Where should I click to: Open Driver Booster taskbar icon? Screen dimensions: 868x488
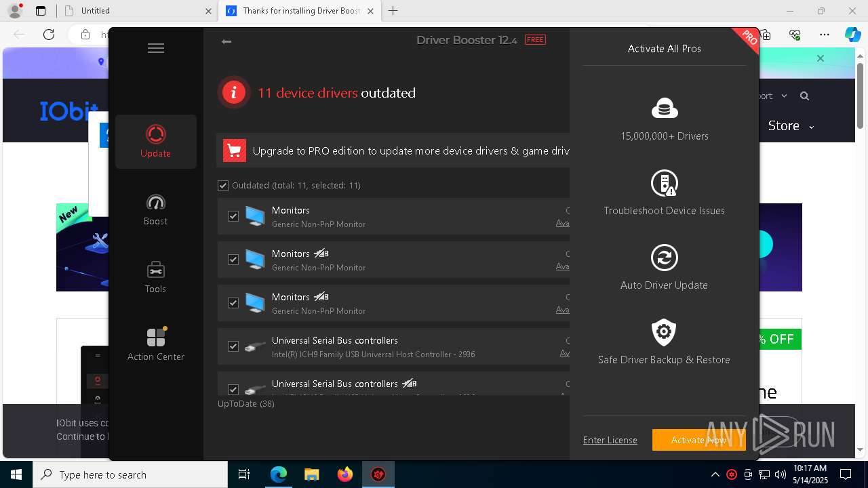pos(378,475)
